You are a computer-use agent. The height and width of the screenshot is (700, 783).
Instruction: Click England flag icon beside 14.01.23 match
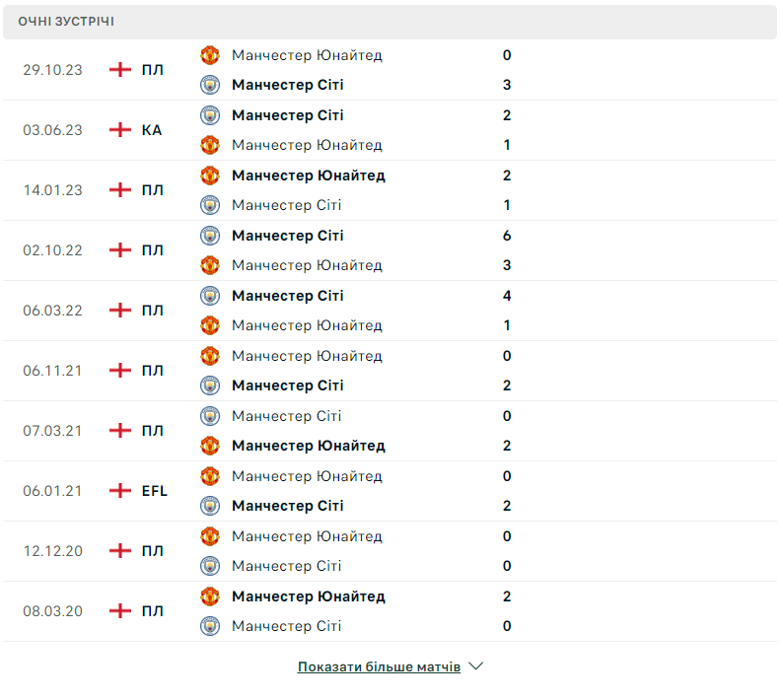pos(120,190)
